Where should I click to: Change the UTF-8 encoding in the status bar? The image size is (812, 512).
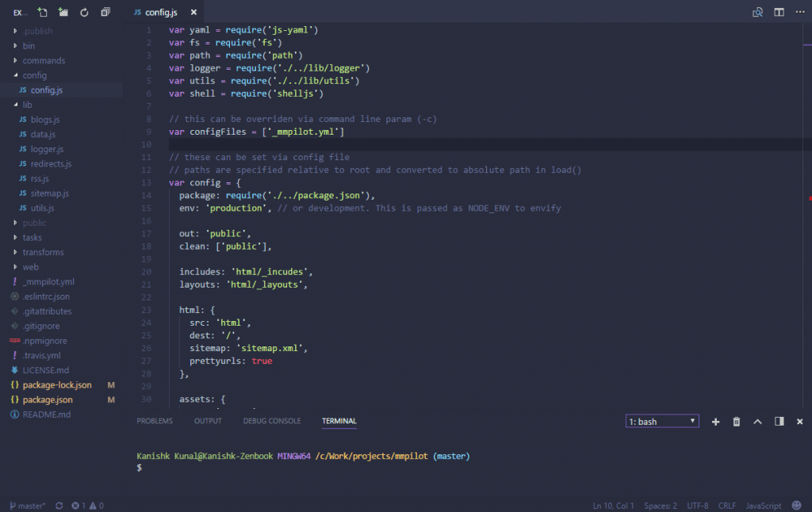(697, 505)
